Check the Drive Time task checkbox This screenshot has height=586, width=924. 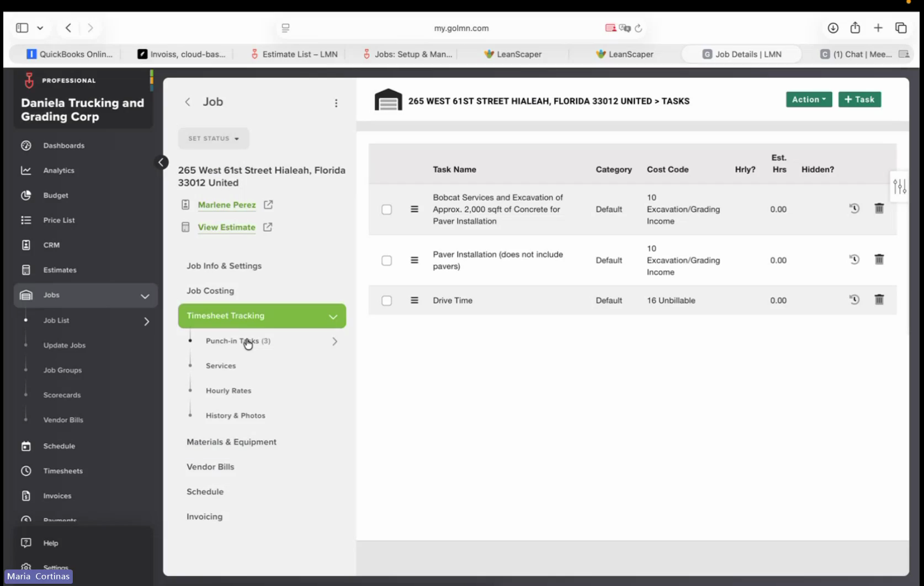[386, 301]
